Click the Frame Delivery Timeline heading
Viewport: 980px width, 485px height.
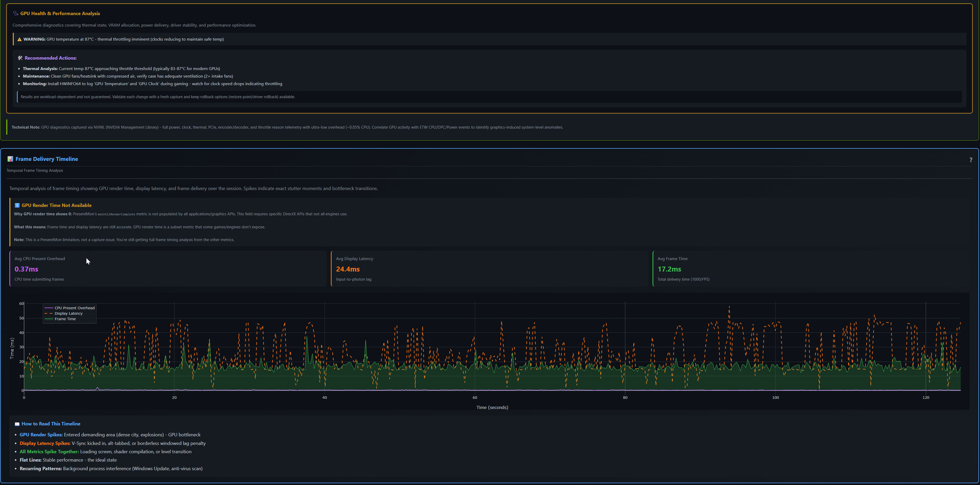tap(47, 159)
